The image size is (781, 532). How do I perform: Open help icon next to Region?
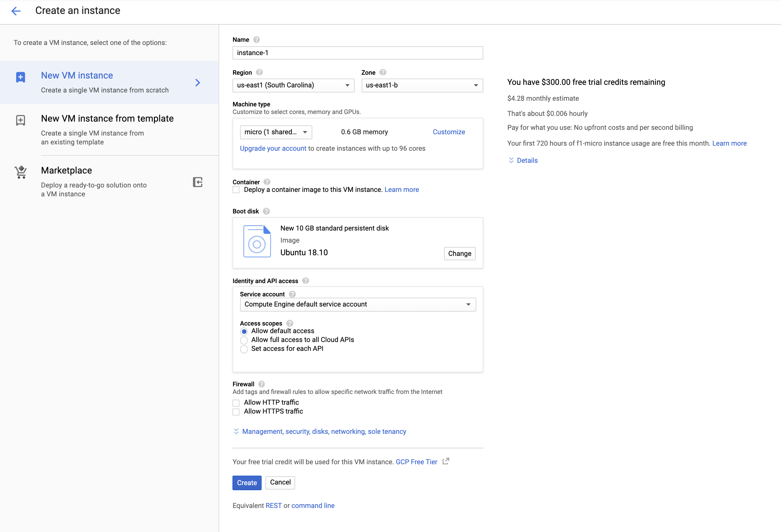(259, 72)
